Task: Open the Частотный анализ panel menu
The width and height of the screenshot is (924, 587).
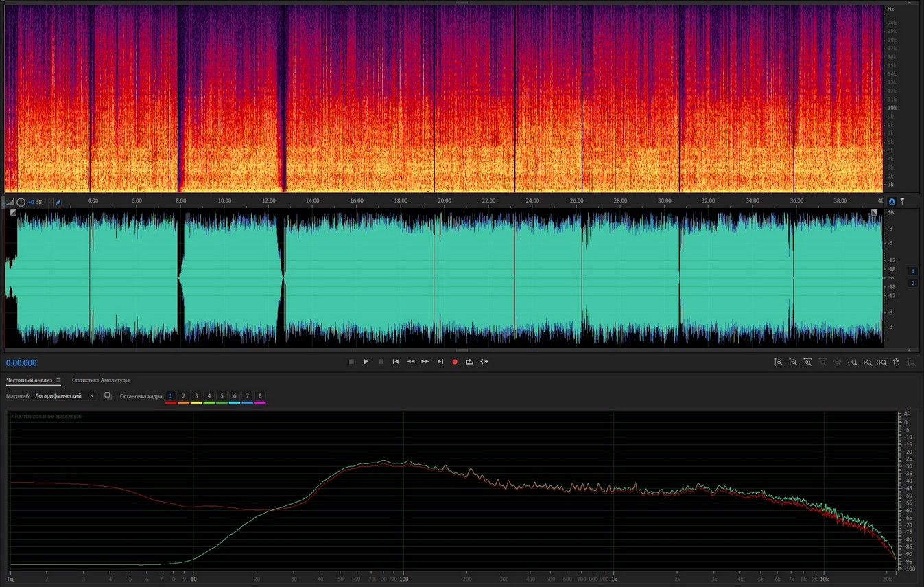Action: (58, 380)
